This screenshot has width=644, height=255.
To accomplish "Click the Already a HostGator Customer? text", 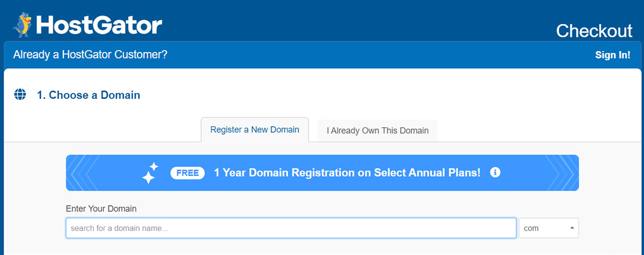I will 90,55.
